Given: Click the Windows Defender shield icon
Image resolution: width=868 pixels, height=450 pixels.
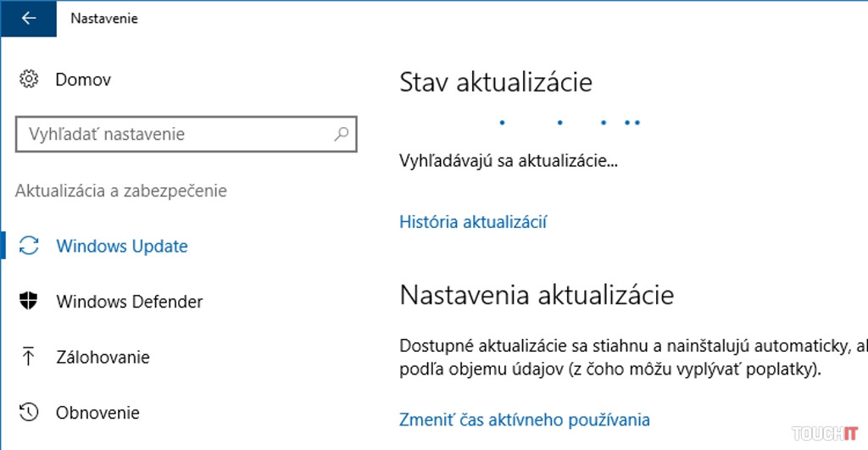Looking at the screenshot, I should (29, 302).
